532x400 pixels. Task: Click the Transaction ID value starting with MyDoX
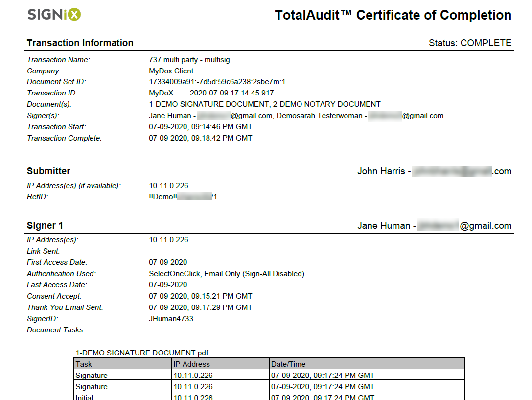point(211,93)
